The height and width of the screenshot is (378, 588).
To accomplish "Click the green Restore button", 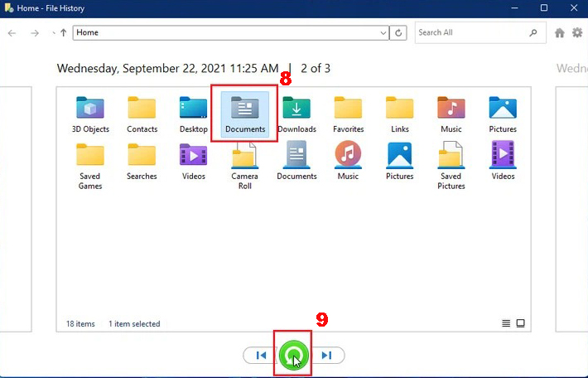I will 294,355.
